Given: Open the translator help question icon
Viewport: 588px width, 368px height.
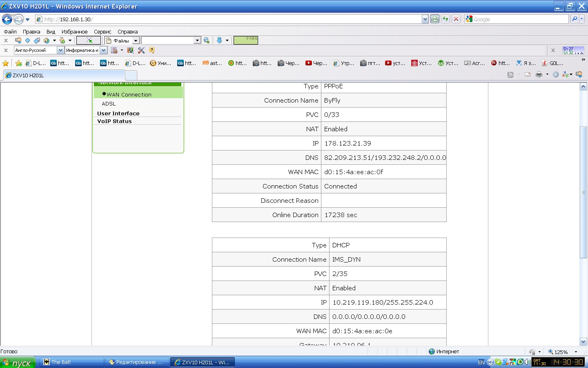Looking at the screenshot, I should pos(152,50).
